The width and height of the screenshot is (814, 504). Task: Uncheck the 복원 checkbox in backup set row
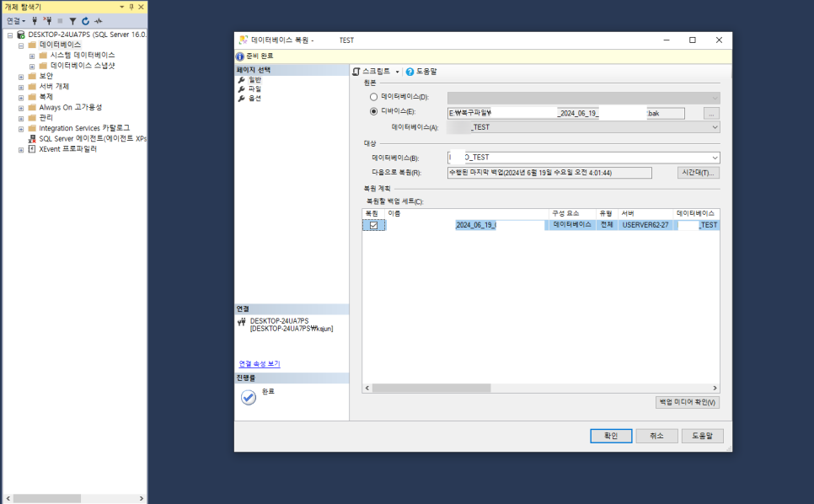374,225
